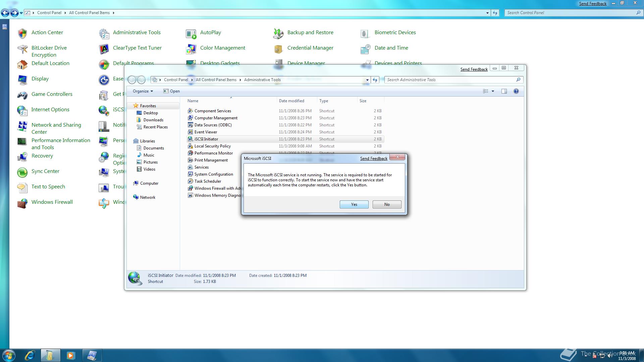Select Component Services shortcut
The width and height of the screenshot is (644, 362).
point(213,111)
